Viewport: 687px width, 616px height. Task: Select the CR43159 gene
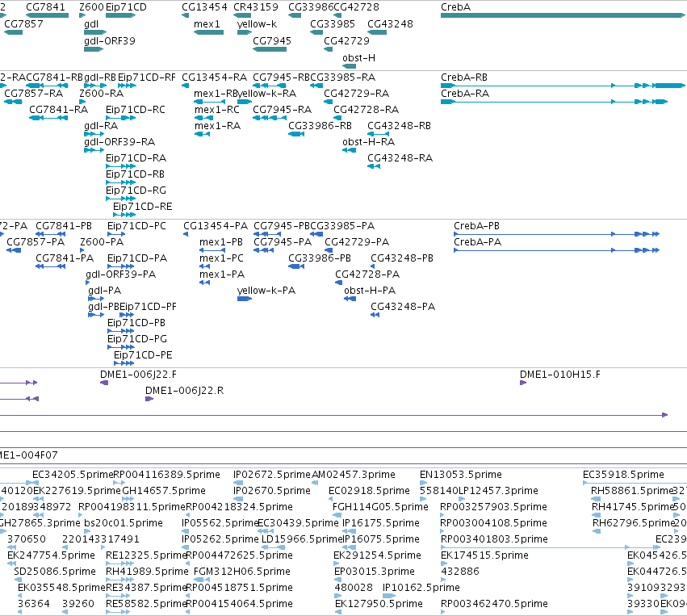coord(242,15)
